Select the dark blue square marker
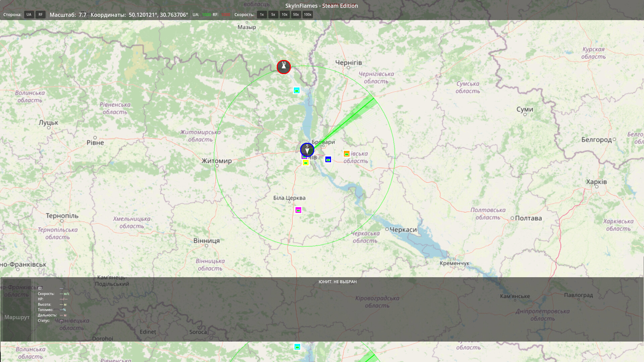 (x=328, y=160)
